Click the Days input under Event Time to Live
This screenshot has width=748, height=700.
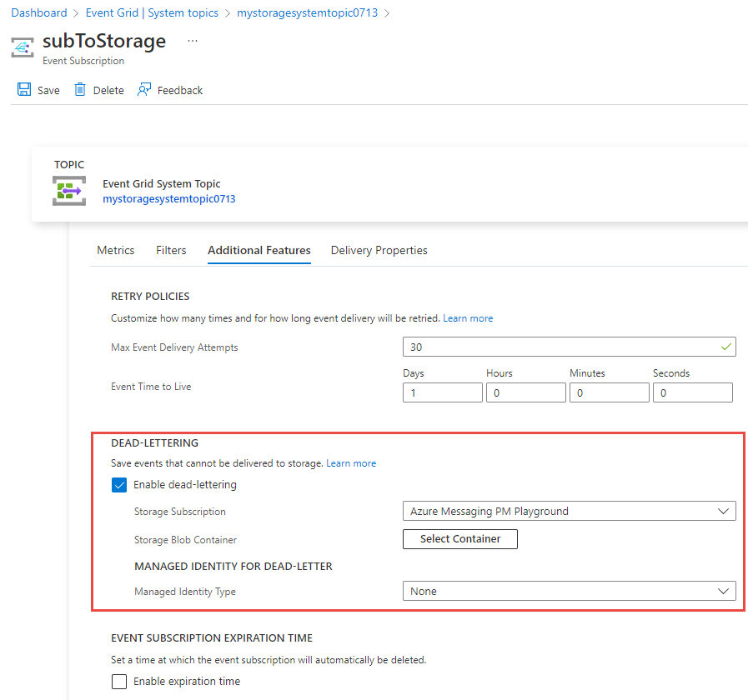pyautogui.click(x=442, y=392)
